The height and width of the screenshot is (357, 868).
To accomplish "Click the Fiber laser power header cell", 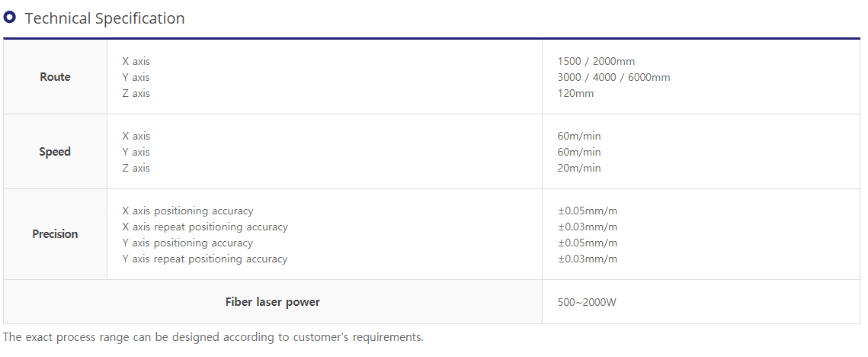I will (272, 302).
